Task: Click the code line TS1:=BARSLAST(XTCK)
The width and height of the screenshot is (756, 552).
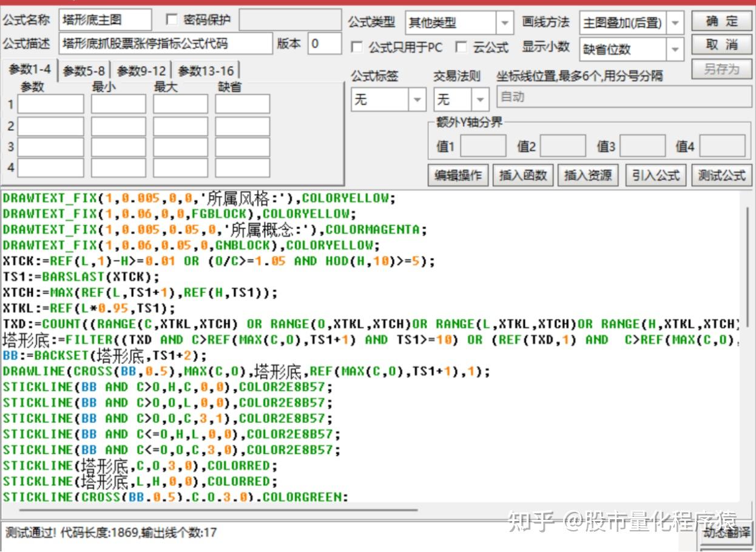Action: tap(81, 277)
